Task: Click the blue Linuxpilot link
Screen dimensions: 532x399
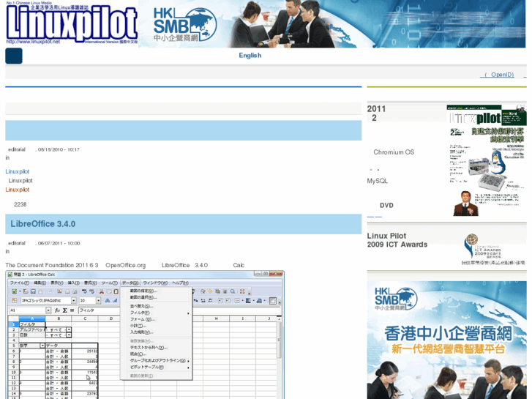Action: pos(18,171)
